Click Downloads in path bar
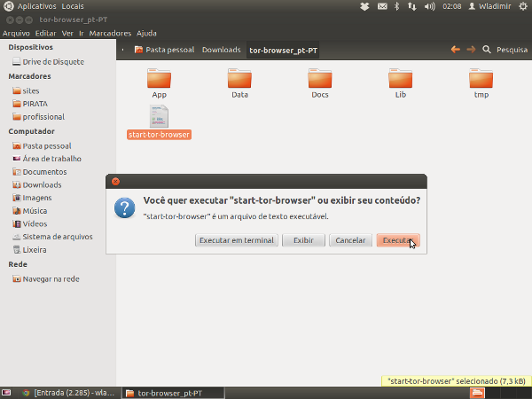The image size is (532, 399). click(x=221, y=50)
